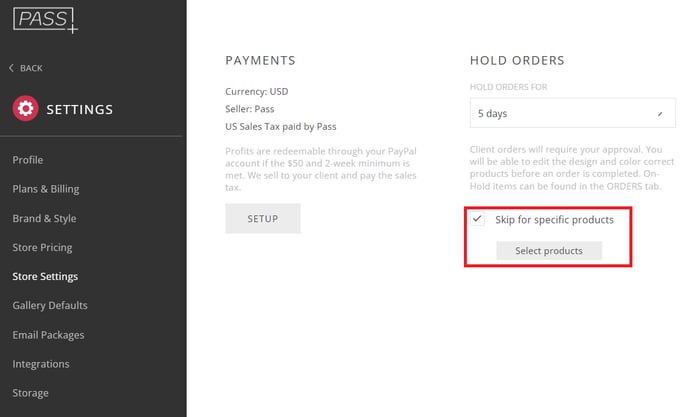The width and height of the screenshot is (688, 417).
Task: Select Store Pricing in sidebar
Action: coord(42,247)
